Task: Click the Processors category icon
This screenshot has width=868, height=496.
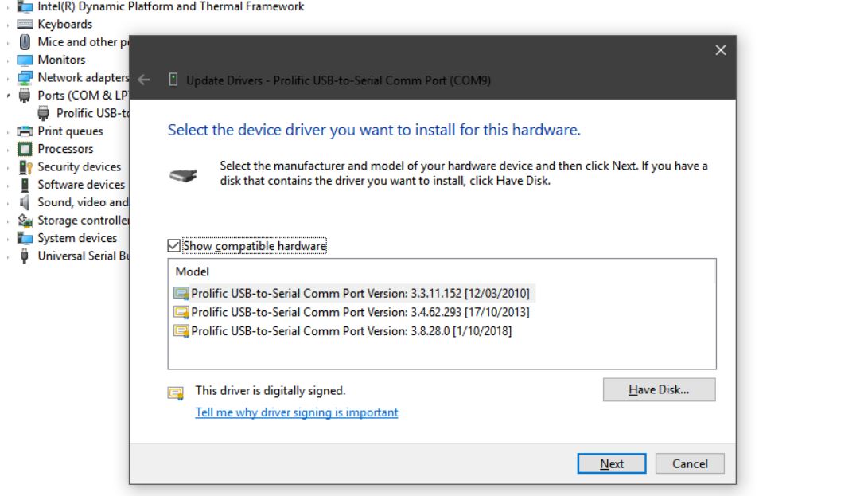Action: pos(25,149)
